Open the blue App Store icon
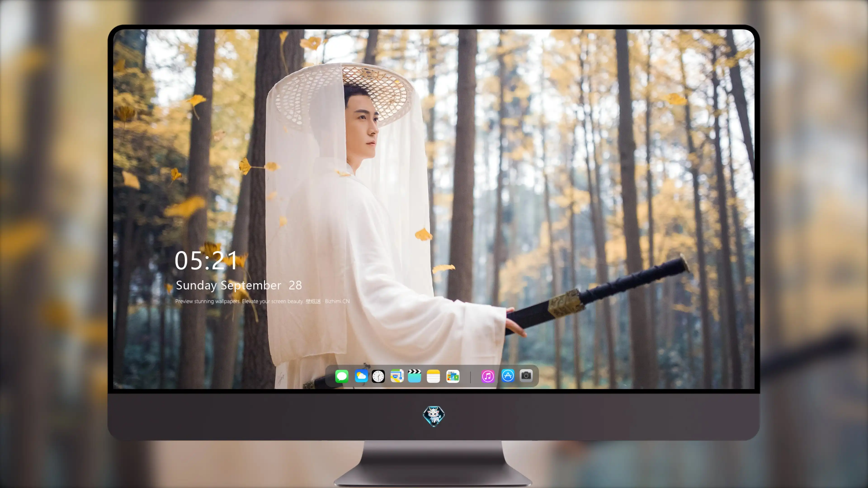Screen dimensions: 868x488 [508, 375]
